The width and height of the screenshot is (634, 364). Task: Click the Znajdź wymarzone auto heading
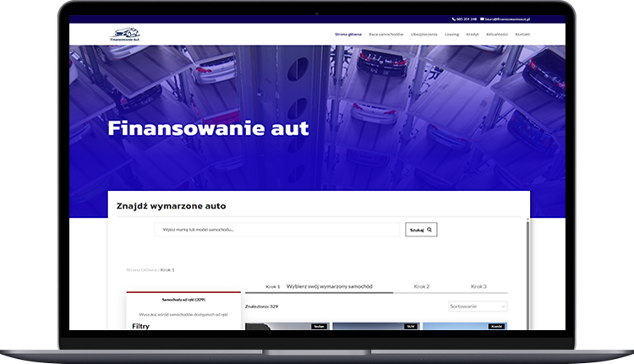coord(171,206)
